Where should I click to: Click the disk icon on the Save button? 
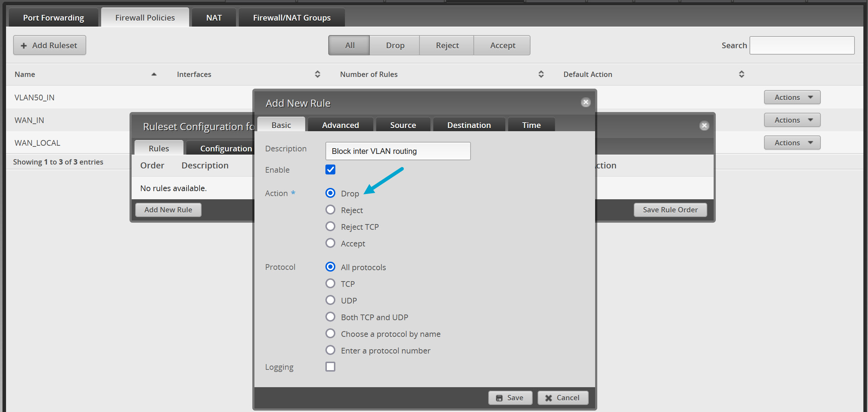coord(499,397)
